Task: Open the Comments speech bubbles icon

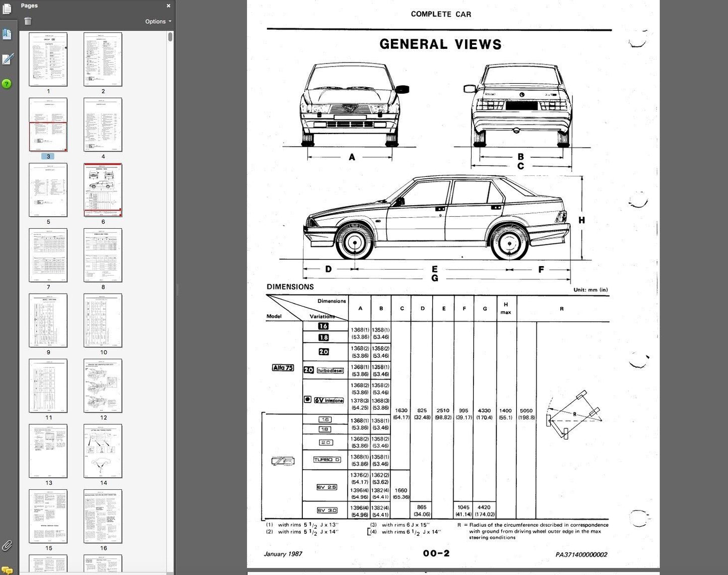Action: pos(7,570)
